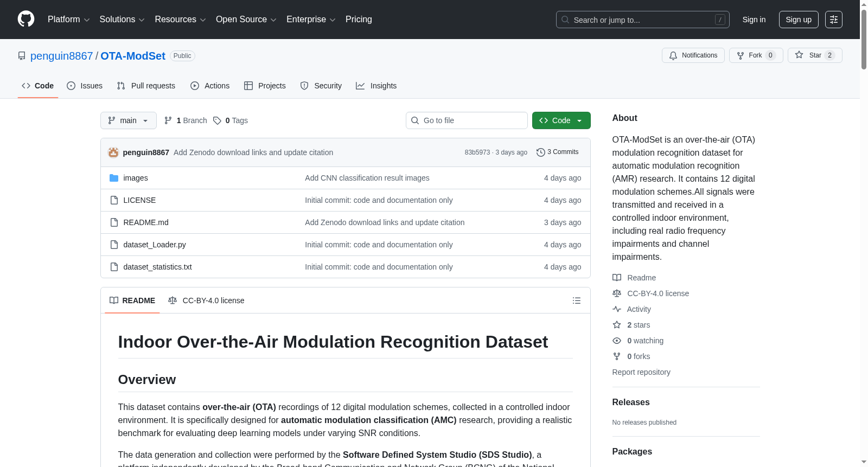Click the Report repository link
868x467 pixels.
point(641,372)
